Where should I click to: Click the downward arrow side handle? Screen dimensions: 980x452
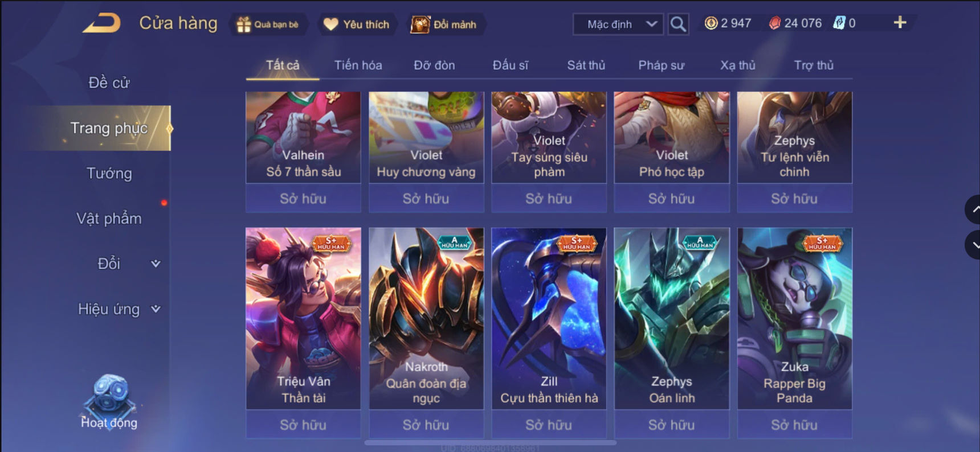[x=973, y=245]
